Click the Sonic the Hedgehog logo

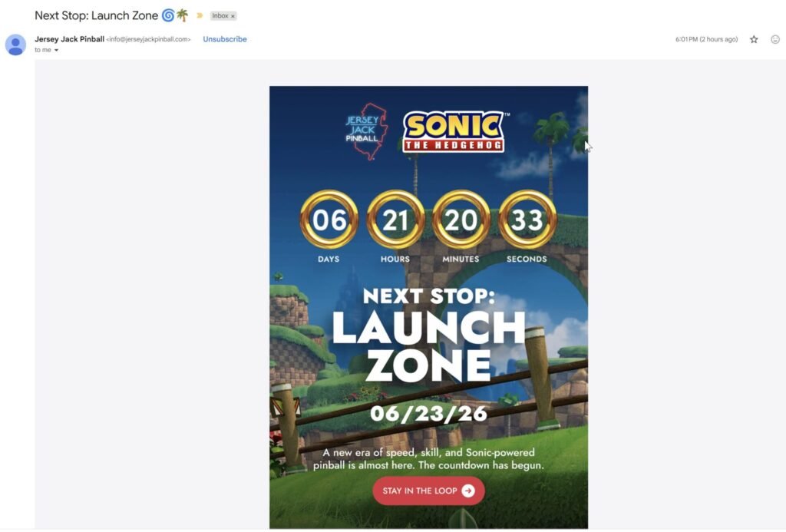coord(454,131)
